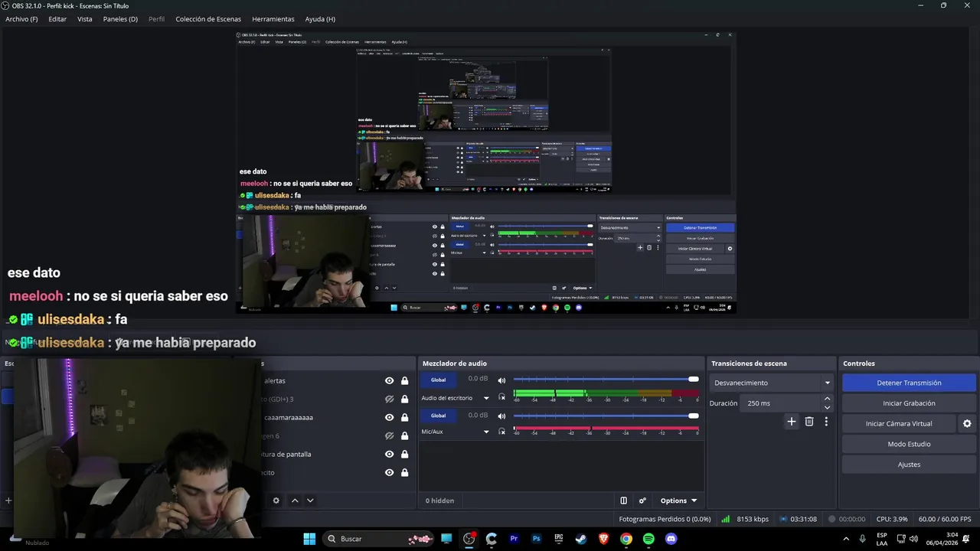Open Discord from taskbar
The width and height of the screenshot is (980, 551).
[x=671, y=539]
